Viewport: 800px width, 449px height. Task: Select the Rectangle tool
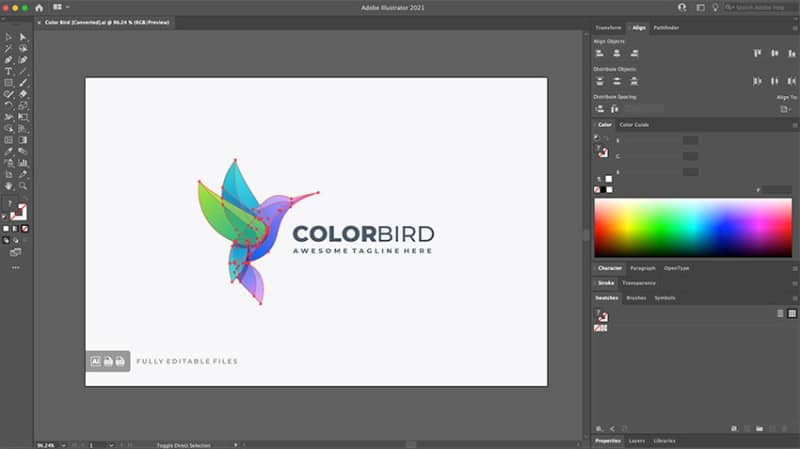pyautogui.click(x=8, y=83)
